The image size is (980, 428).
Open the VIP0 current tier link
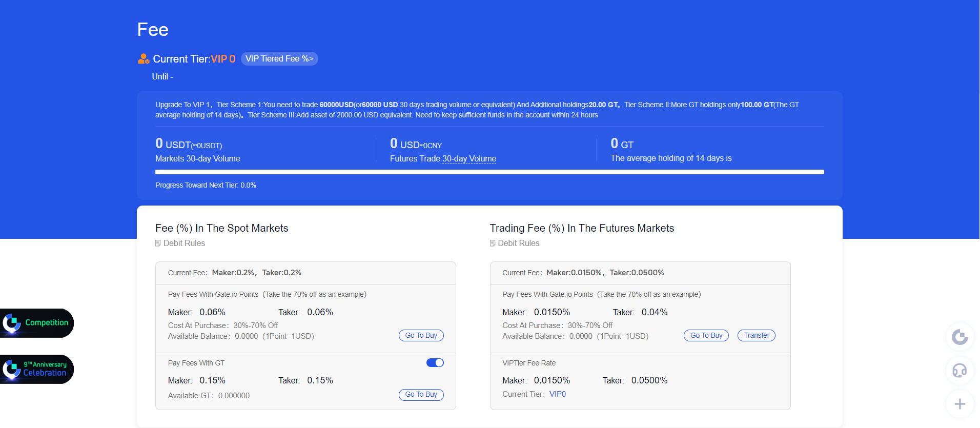[558, 394]
